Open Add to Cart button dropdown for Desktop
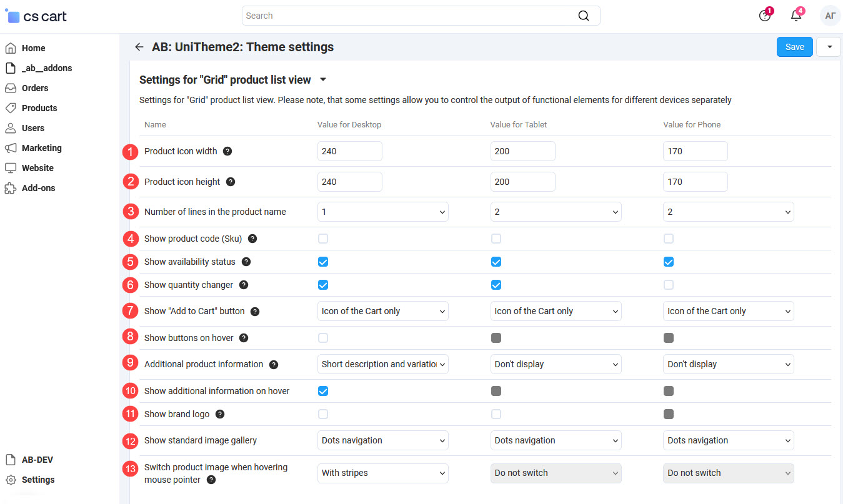This screenshot has height=504, width=843. point(383,311)
